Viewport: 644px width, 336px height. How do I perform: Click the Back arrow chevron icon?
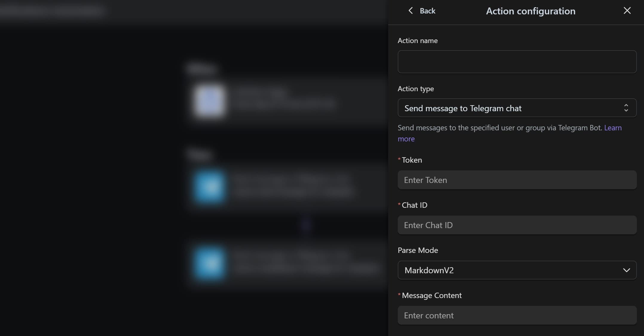click(410, 10)
